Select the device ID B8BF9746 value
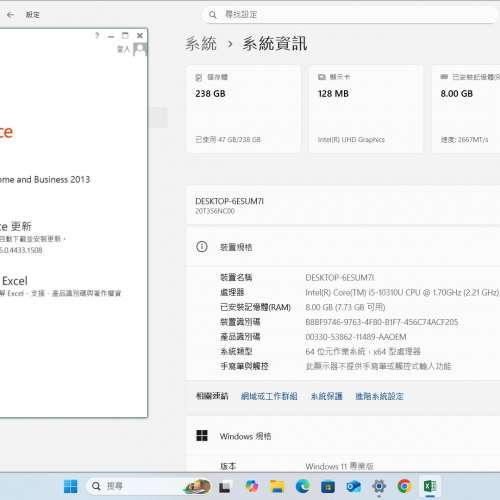This screenshot has width=500, height=500. 382,322
